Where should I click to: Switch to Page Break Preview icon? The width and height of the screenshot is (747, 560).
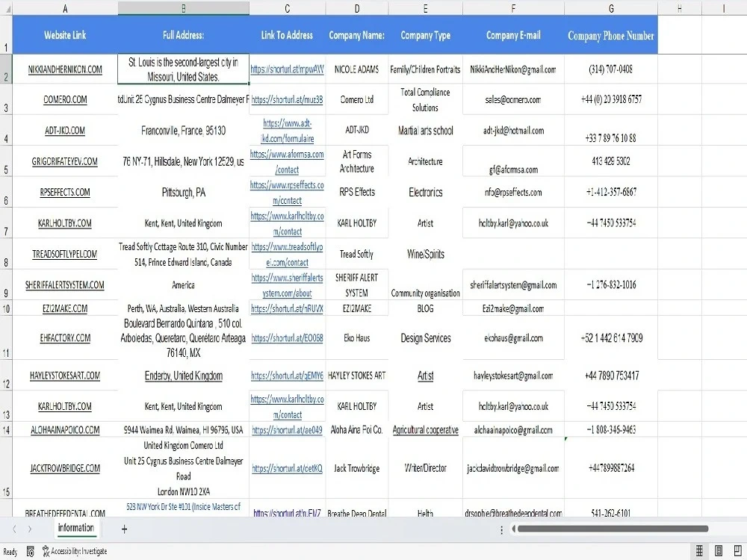tap(738, 551)
